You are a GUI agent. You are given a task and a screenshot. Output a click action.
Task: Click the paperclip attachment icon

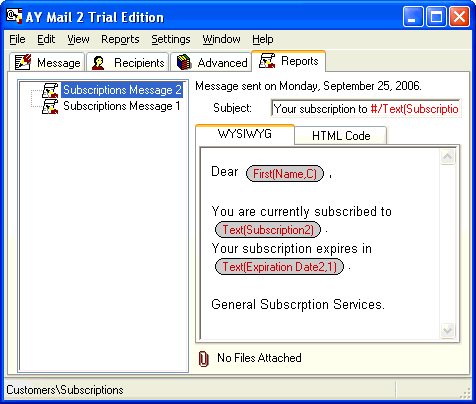pyautogui.click(x=203, y=359)
